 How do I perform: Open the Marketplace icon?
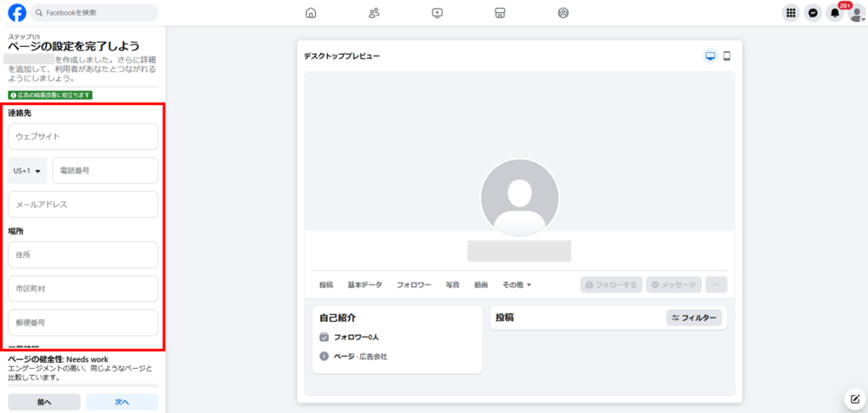(x=500, y=13)
